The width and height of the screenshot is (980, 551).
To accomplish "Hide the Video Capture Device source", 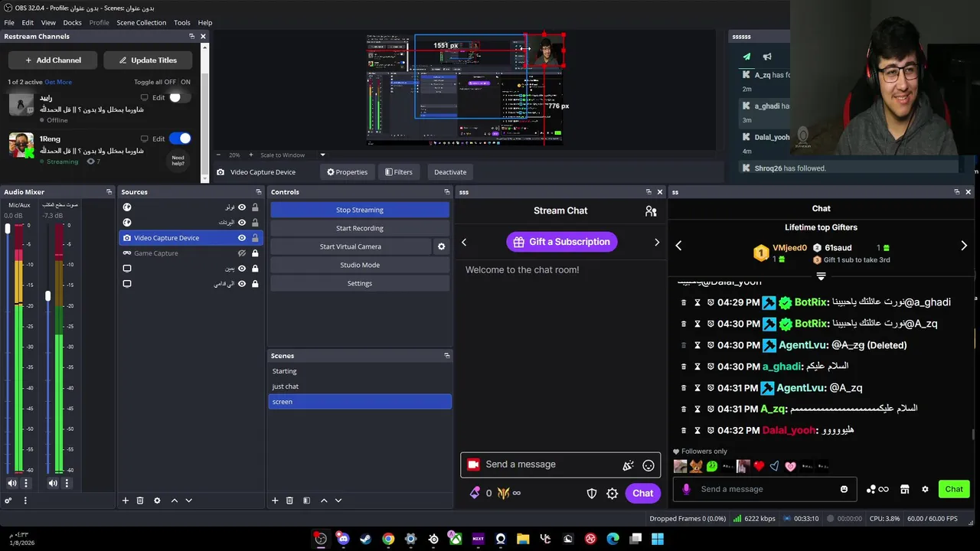I will (242, 238).
